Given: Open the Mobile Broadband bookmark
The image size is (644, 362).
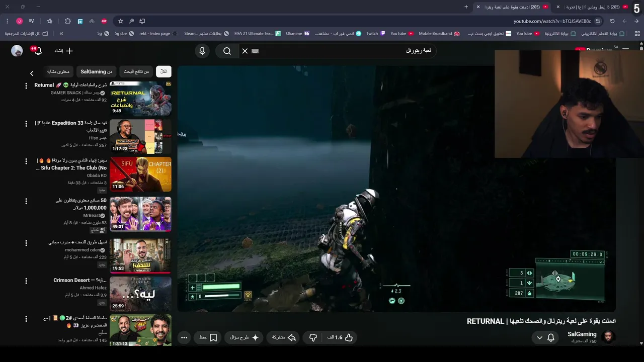Looking at the screenshot, I should (439, 34).
